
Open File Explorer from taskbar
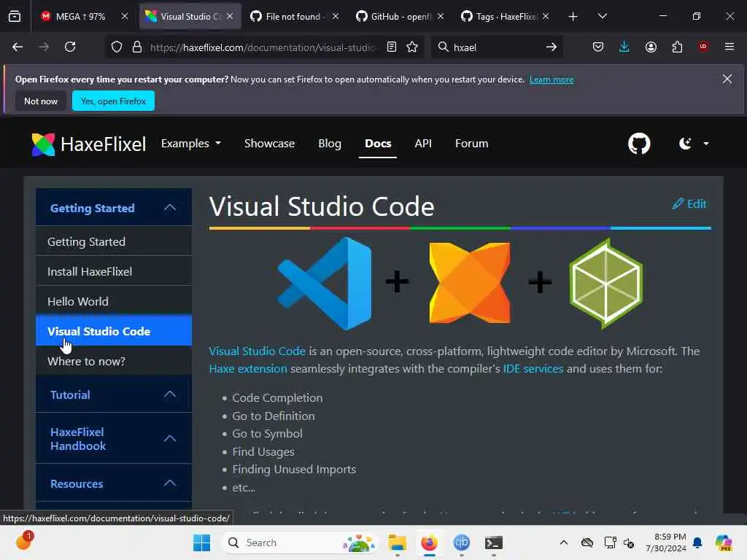tap(397, 542)
